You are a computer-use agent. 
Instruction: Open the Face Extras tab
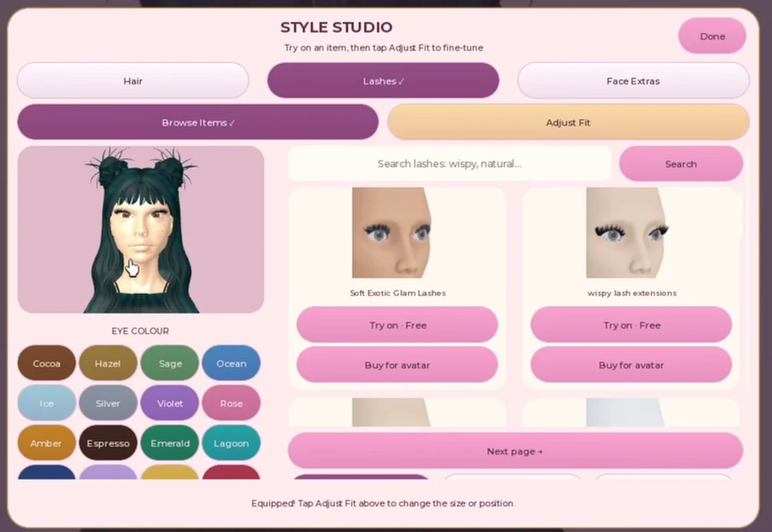pos(633,80)
